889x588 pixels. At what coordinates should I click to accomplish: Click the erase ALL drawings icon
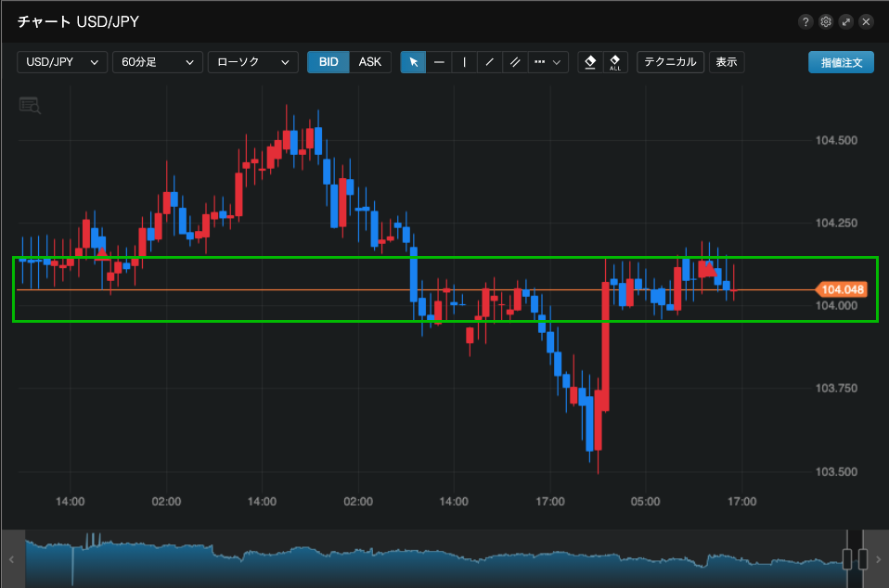click(614, 62)
